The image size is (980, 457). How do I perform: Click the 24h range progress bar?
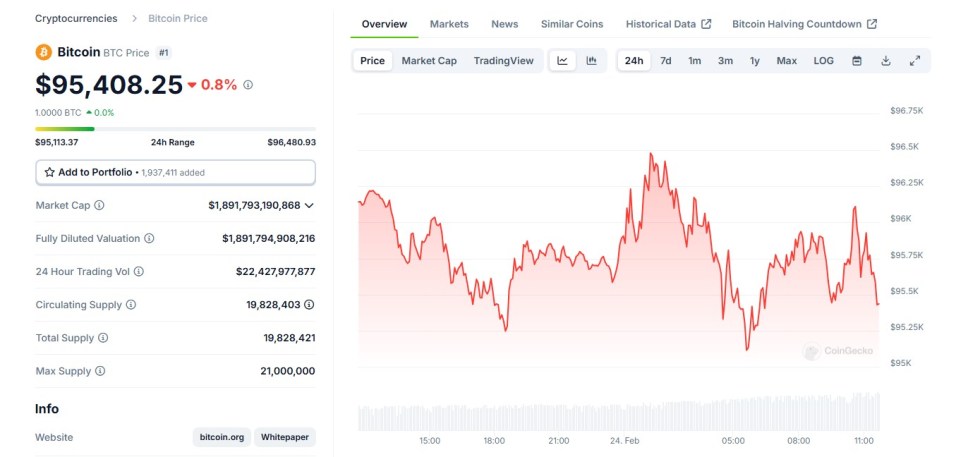pos(175,129)
